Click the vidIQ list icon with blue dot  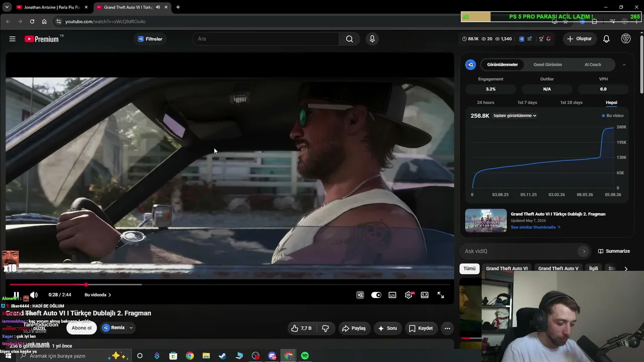click(529, 39)
